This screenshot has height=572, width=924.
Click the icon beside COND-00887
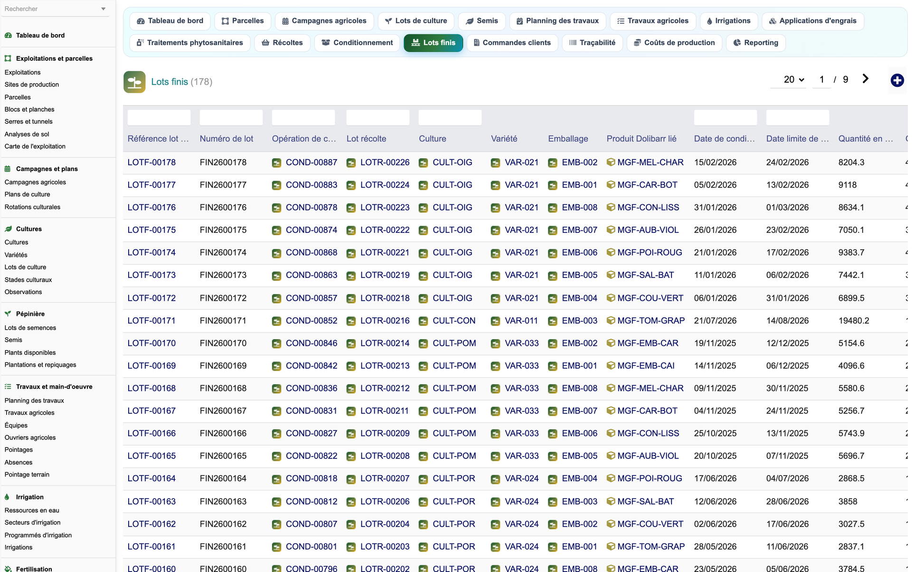tap(276, 163)
